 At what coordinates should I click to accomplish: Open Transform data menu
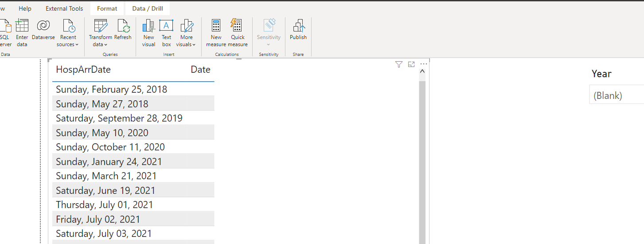pos(100,32)
